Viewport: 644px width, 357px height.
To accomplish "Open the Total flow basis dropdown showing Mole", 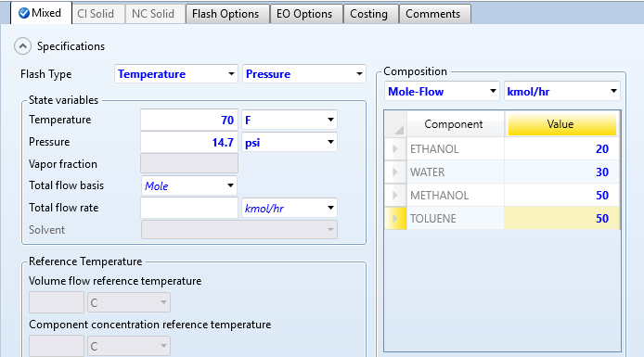I will [189, 185].
